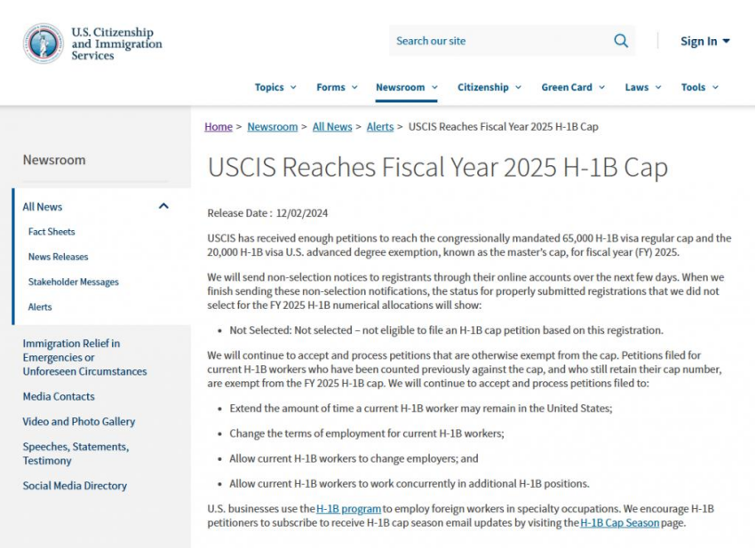
Task: Click the 'Extend the amount of time' bullet
Action: click(421, 409)
